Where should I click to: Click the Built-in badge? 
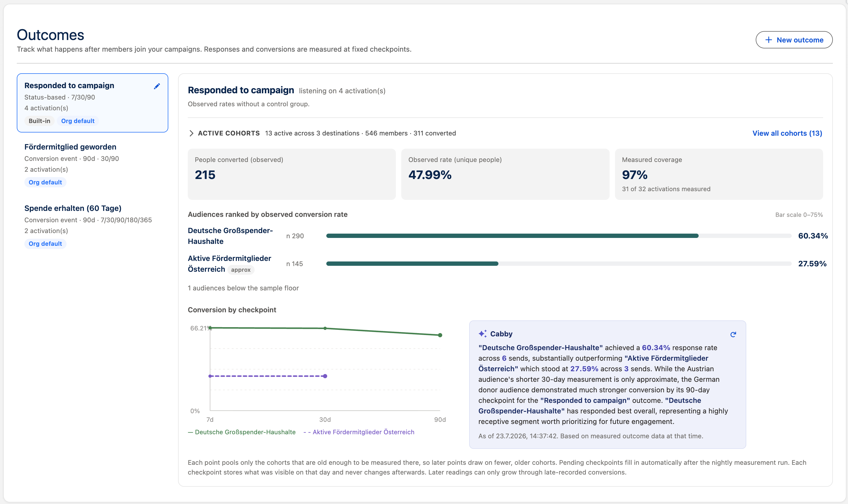click(40, 121)
